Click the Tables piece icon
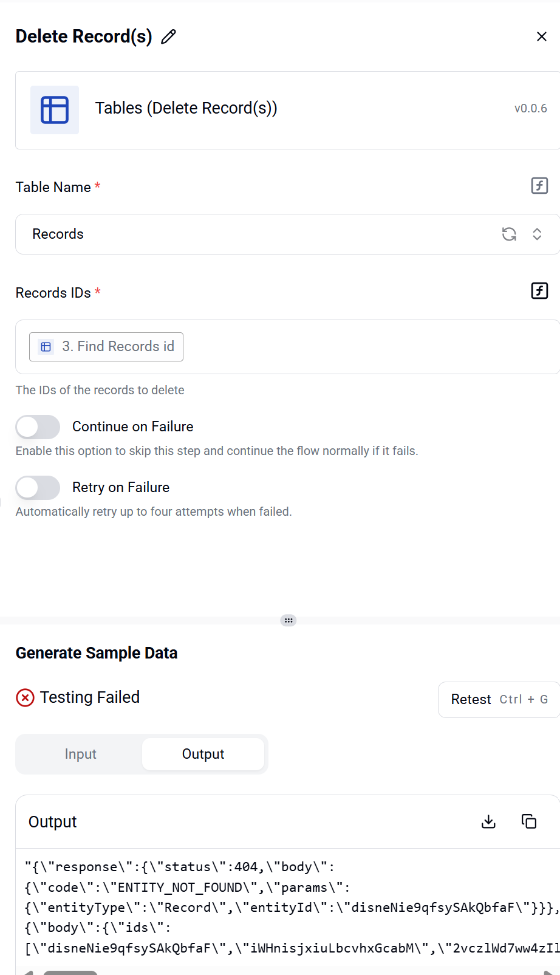The height and width of the screenshot is (975, 560). [55, 110]
